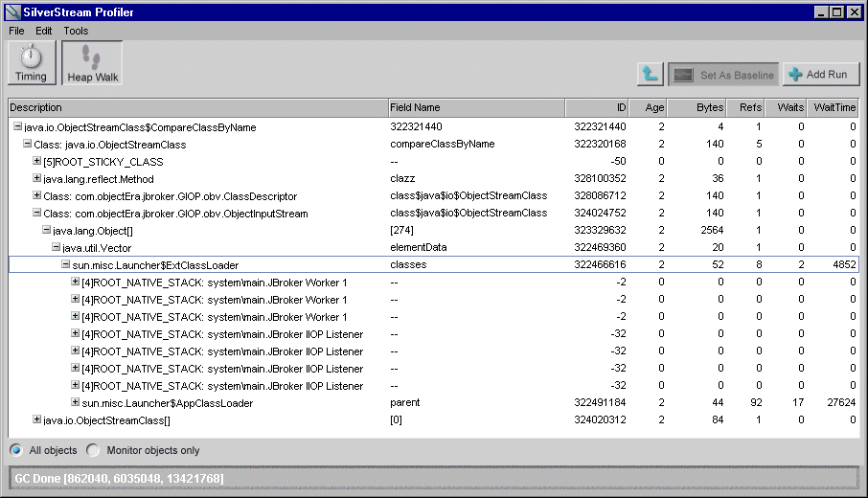
Task: Click the ID value 322466616
Action: (x=600, y=264)
